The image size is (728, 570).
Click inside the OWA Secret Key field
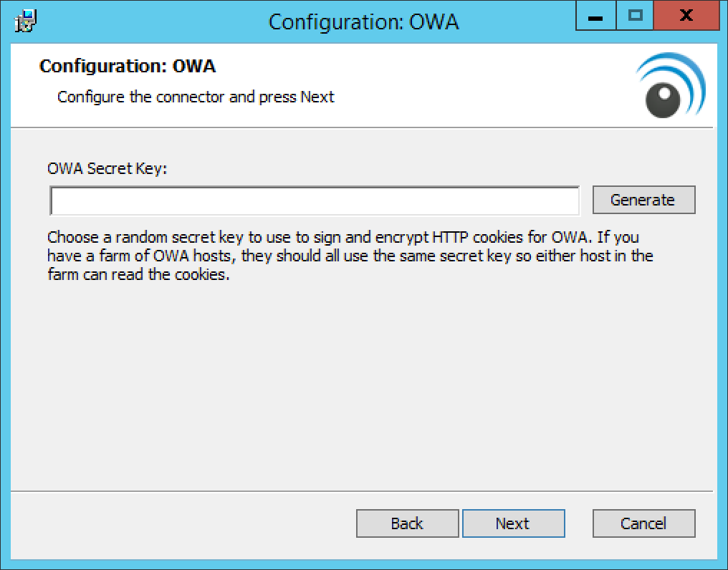[x=314, y=201]
